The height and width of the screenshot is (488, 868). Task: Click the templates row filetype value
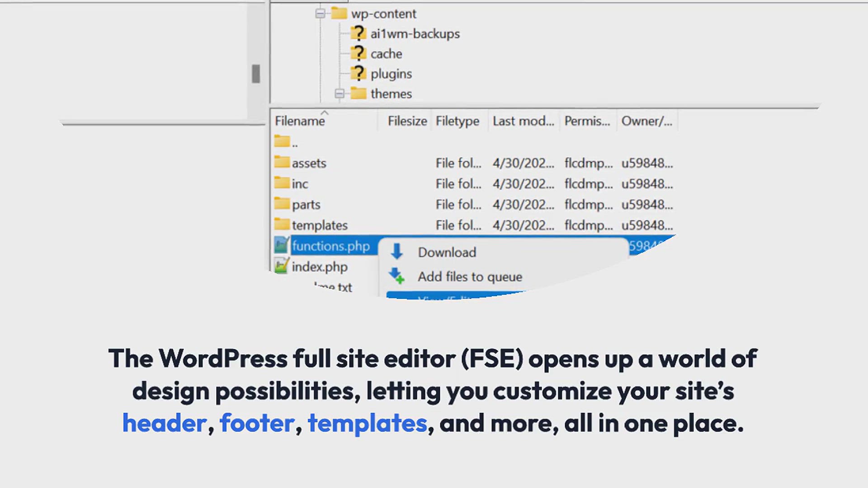click(458, 225)
